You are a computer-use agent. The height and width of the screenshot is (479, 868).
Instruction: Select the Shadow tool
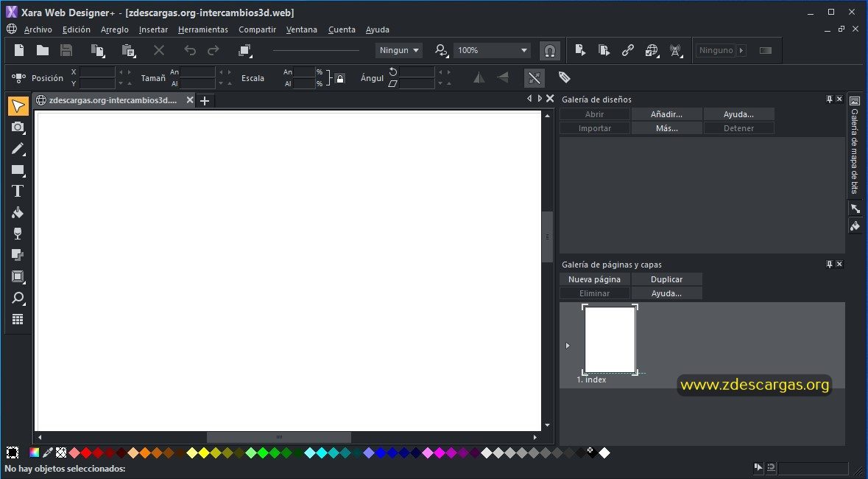coord(18,255)
